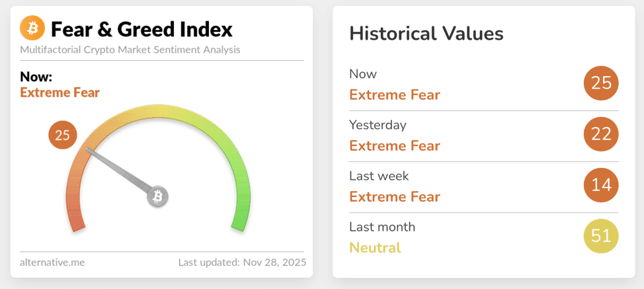Click the Multifactorial Crypto Market Sentiment Analysis subtitle
The width and height of the screenshot is (644, 289).
(x=130, y=50)
